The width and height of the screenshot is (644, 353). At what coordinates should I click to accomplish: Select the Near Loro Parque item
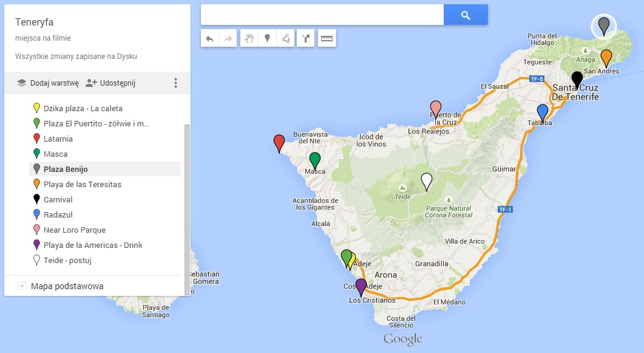[x=105, y=230]
